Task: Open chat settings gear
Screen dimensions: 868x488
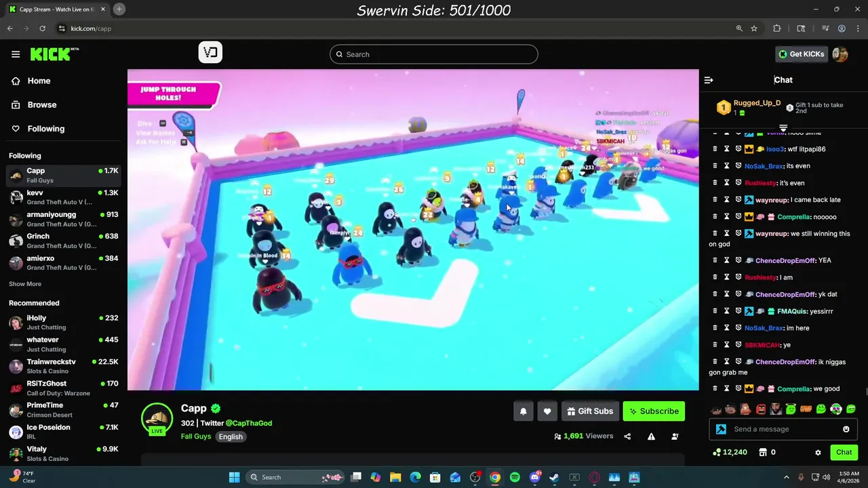Action: 818,452
